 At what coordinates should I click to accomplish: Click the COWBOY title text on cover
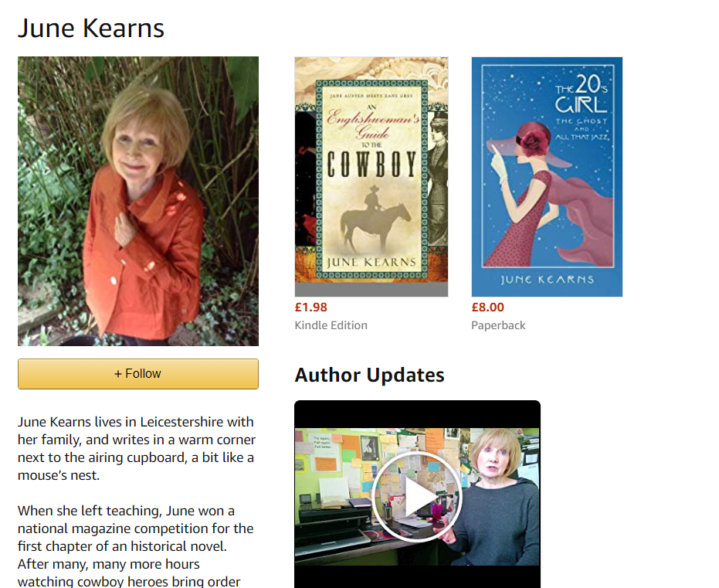pos(371,165)
